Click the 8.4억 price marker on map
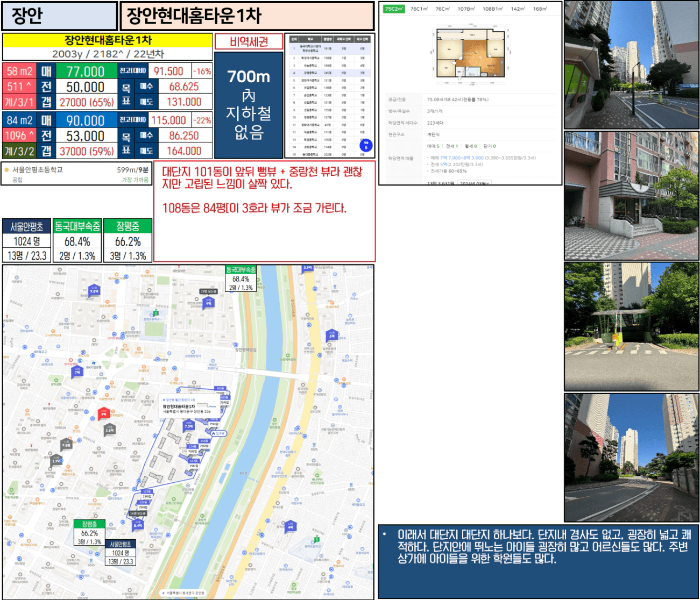Viewport: 700px width, 600px height. point(138,524)
